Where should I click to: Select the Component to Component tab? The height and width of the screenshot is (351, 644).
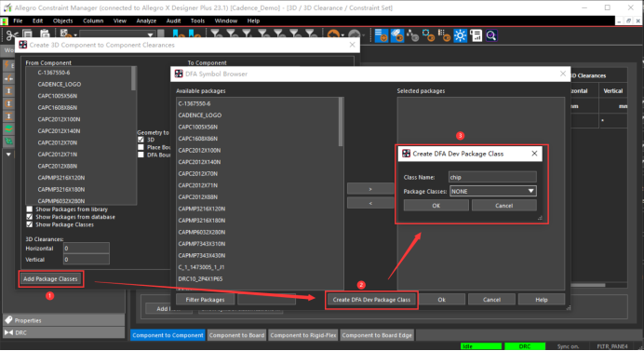tap(168, 335)
